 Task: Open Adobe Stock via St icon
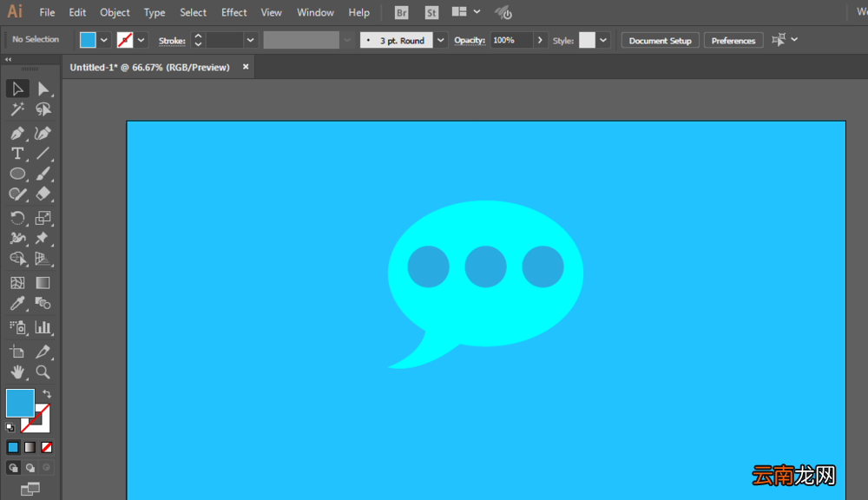tap(431, 12)
